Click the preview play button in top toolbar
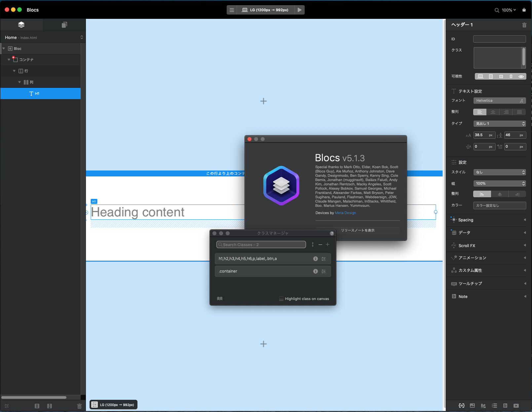This screenshot has height=412, width=532. click(x=299, y=10)
